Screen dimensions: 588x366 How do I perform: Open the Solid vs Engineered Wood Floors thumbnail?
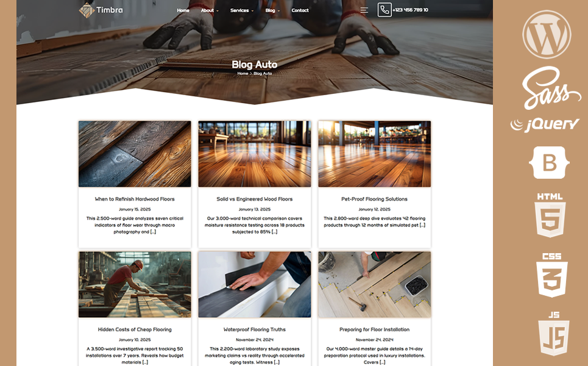point(255,154)
